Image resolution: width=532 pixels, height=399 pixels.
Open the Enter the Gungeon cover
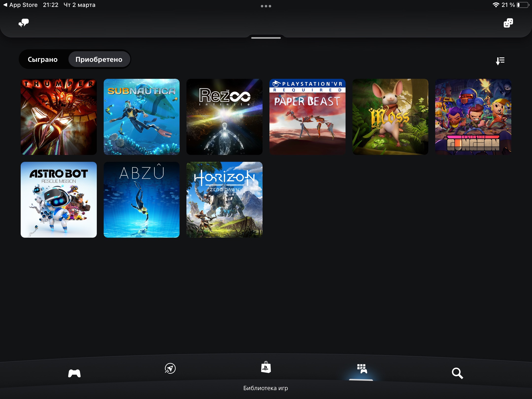pyautogui.click(x=473, y=117)
